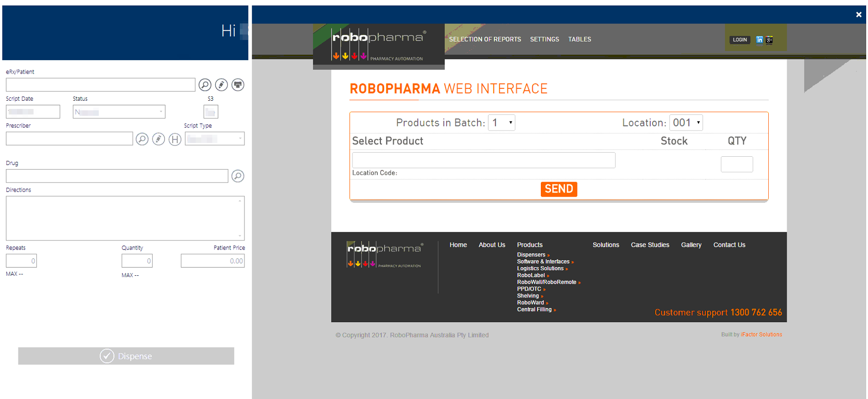
Task: Open Selection of Reports menu
Action: point(485,40)
